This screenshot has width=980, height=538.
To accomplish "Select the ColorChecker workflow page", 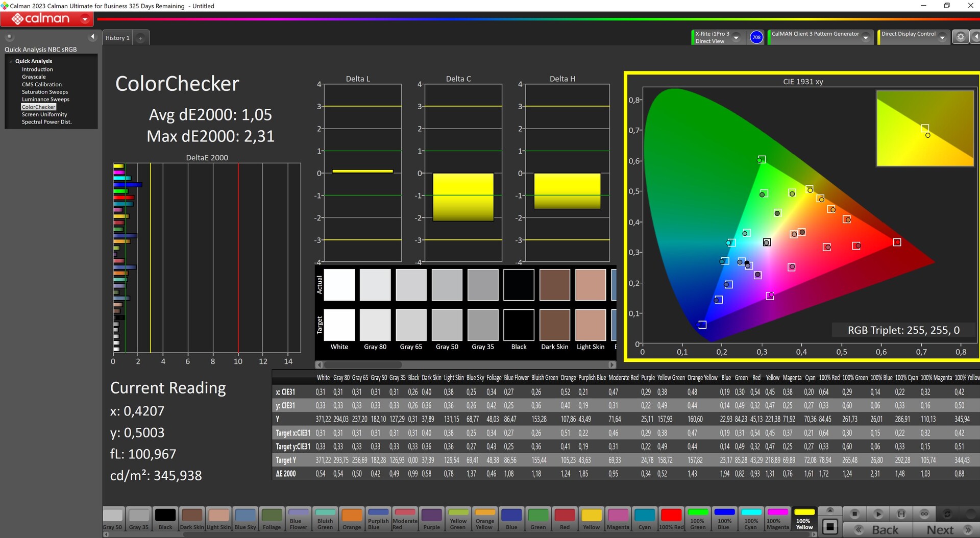I will pos(39,107).
